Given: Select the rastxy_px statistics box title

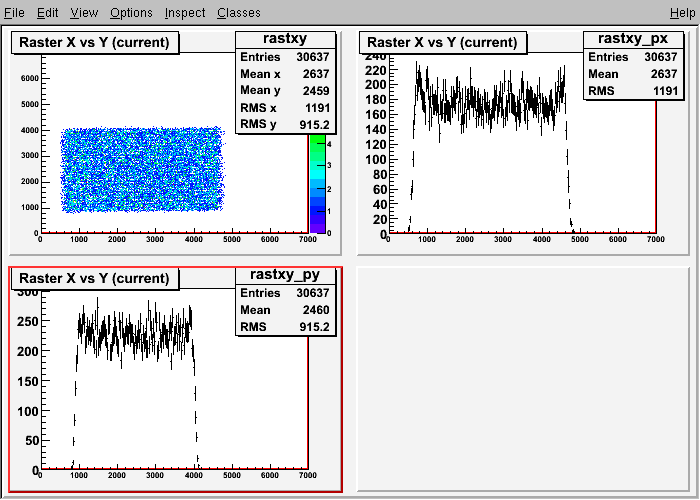Looking at the screenshot, I should point(633,39).
